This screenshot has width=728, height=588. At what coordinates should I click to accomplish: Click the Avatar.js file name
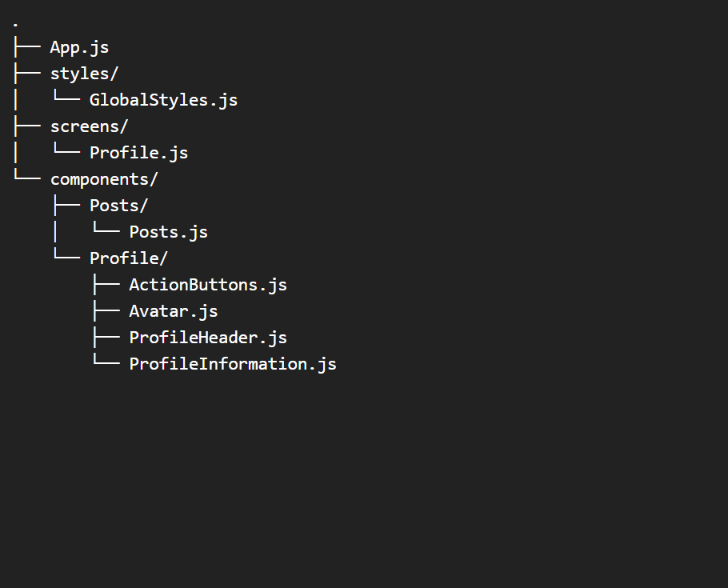click(173, 311)
